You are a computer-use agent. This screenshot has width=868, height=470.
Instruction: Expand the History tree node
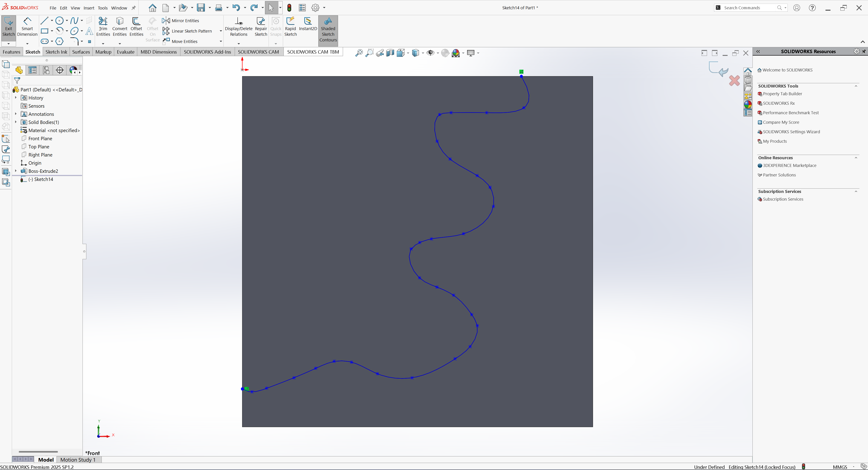tap(16, 98)
